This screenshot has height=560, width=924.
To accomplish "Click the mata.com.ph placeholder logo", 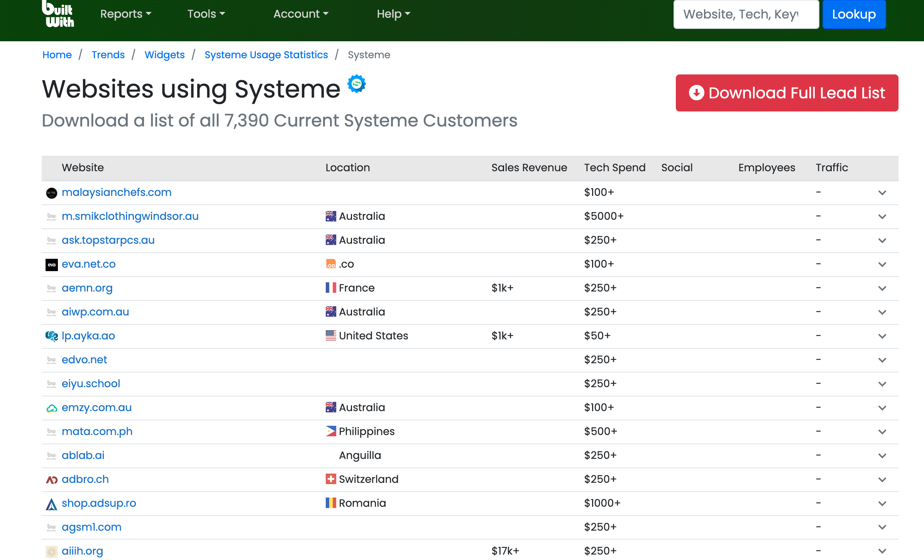I will (x=52, y=432).
